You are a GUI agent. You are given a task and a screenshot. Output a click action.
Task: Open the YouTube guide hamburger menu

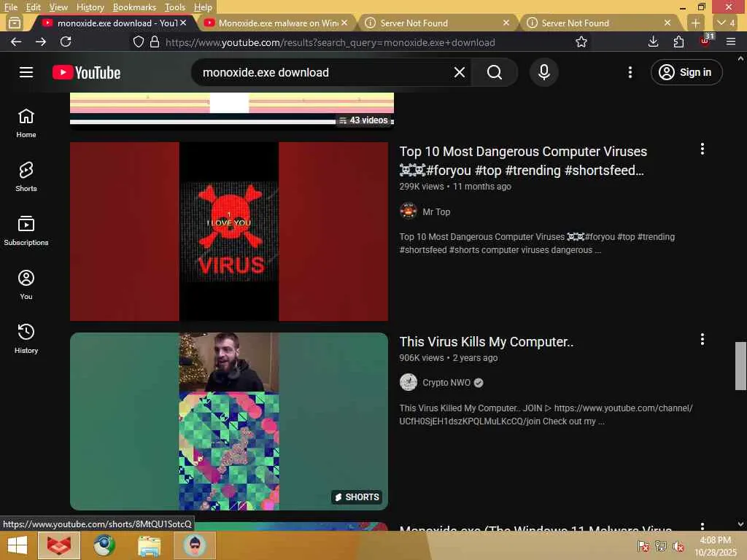pyautogui.click(x=26, y=72)
